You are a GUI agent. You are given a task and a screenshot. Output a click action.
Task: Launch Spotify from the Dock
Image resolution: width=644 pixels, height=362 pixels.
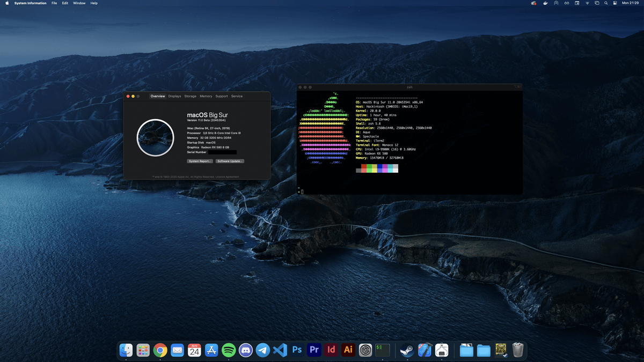(x=229, y=351)
